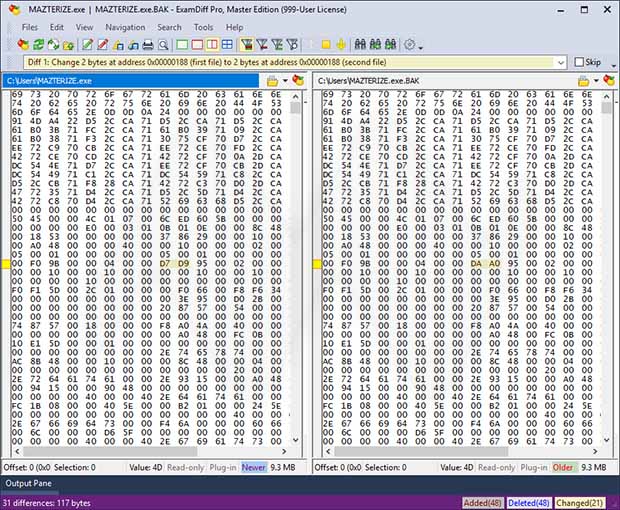
Task: Open right pane folder dropdown arrow
Action: 596,81
